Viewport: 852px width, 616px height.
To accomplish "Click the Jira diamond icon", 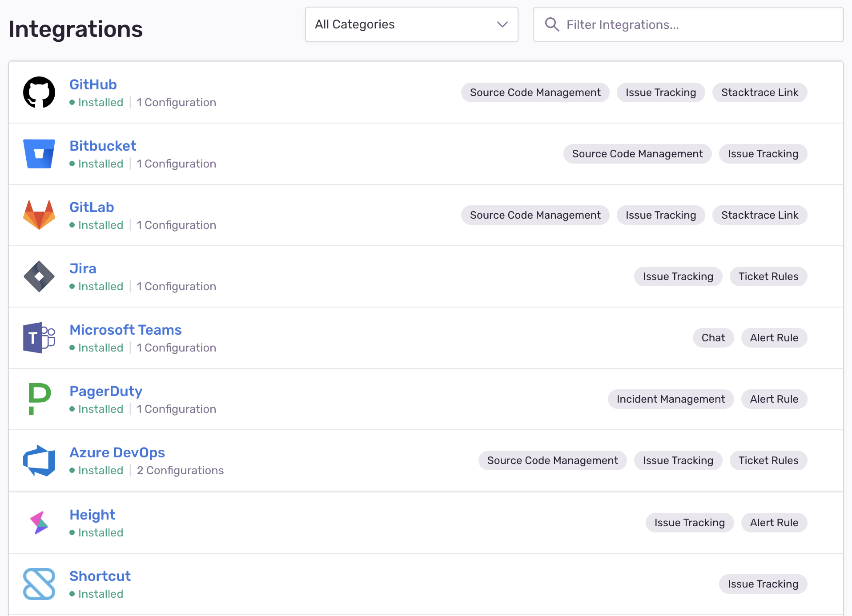I will [39, 276].
